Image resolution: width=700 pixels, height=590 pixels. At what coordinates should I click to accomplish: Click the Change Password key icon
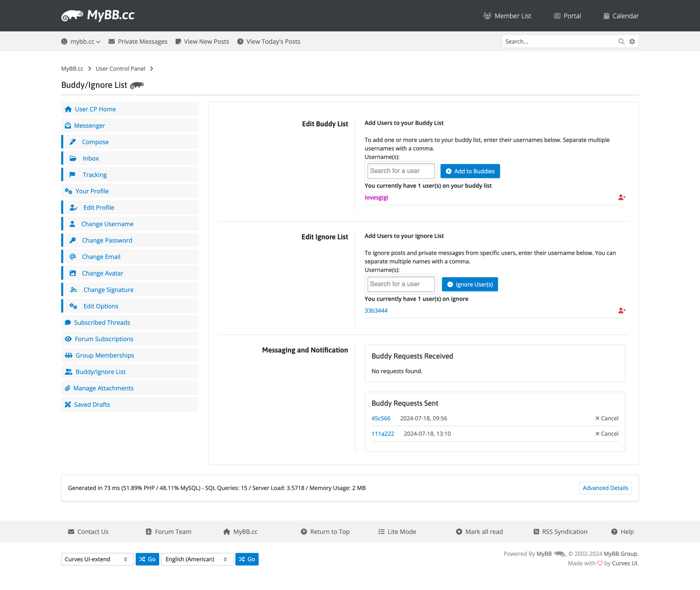click(73, 241)
